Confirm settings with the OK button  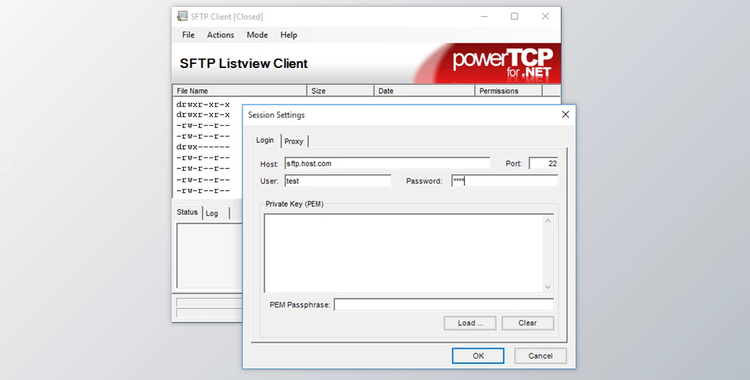(x=478, y=356)
